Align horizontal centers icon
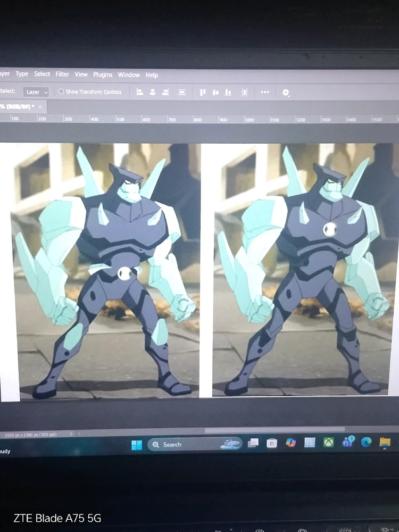The width and height of the screenshot is (399, 532). (x=152, y=92)
